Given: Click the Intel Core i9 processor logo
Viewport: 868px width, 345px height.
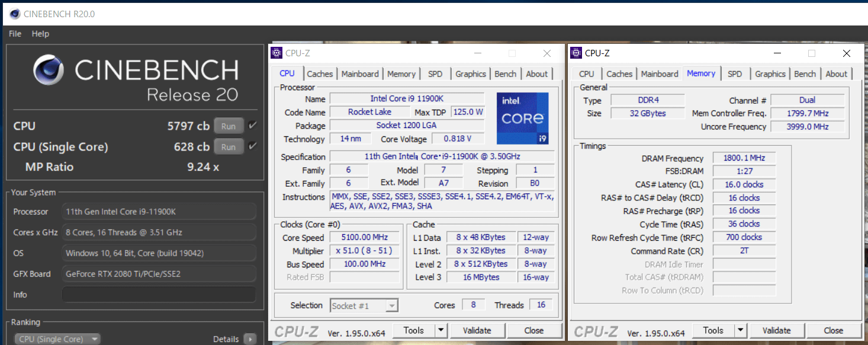Looking at the screenshot, I should [522, 118].
